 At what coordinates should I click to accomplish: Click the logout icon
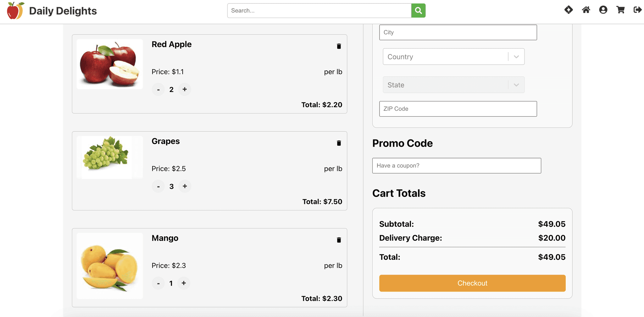tap(637, 10)
